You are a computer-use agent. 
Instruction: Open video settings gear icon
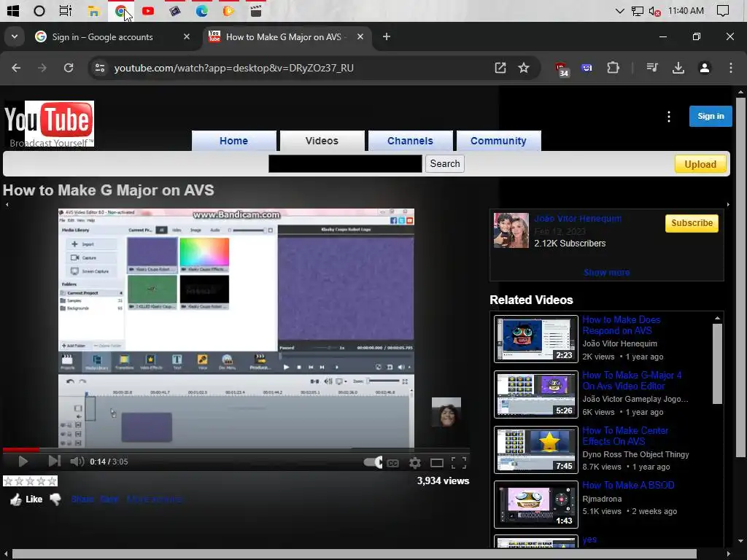tap(415, 463)
